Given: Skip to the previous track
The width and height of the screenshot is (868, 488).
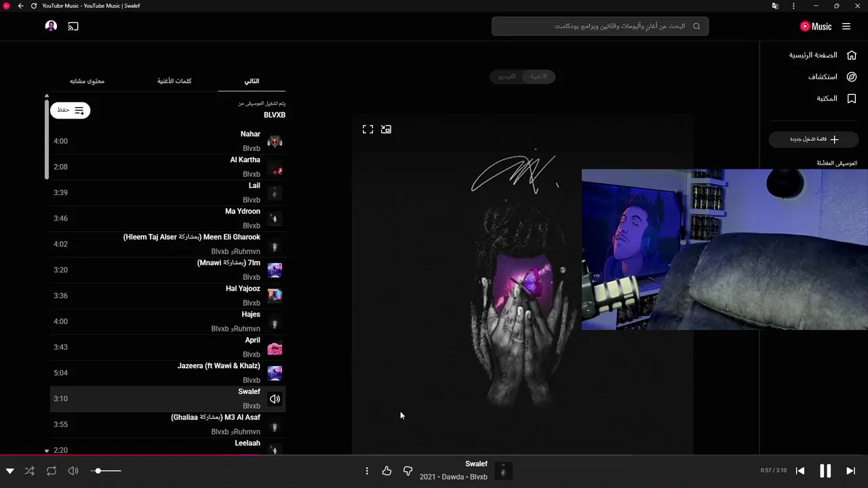Looking at the screenshot, I should point(800,471).
